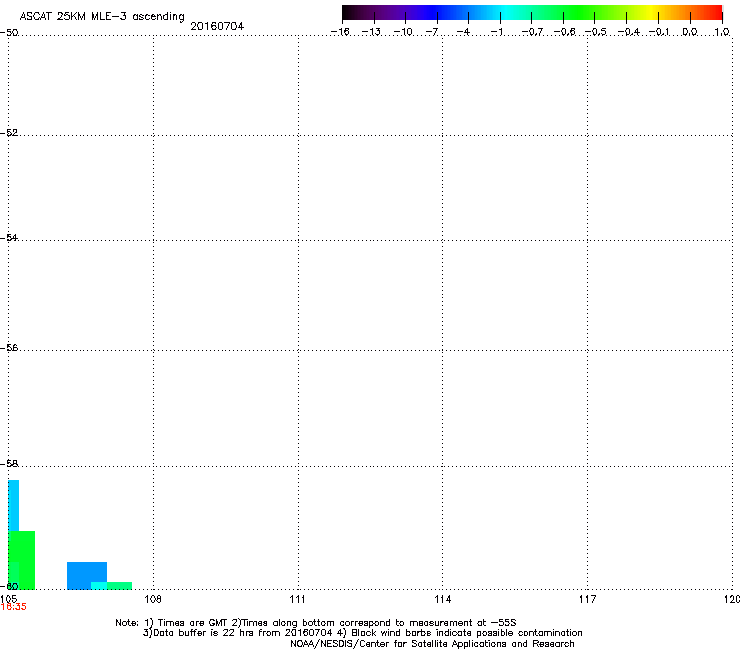The height and width of the screenshot is (650, 740).
Task: Click the 'Data buffer is 22 hrs' note line
Action: tap(362, 633)
